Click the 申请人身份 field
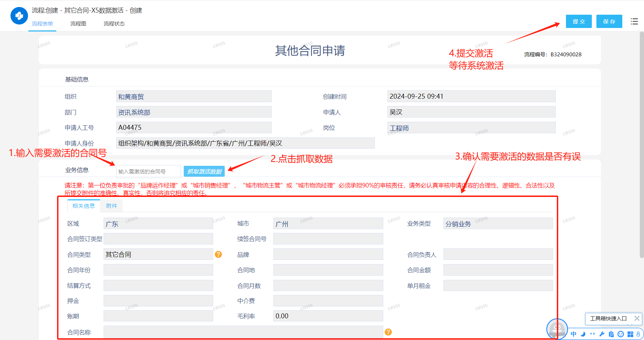The width and height of the screenshot is (644, 340). coord(245,143)
